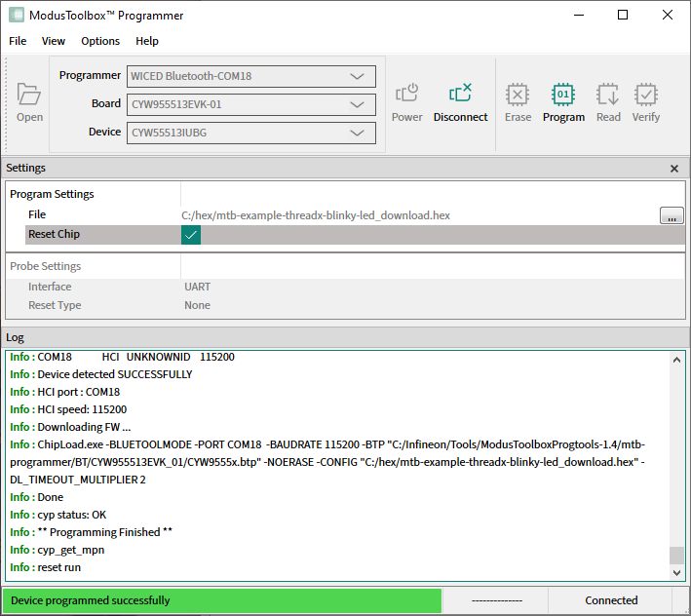Expand the Programmer dropdown
This screenshot has width=691, height=616.
357,76
